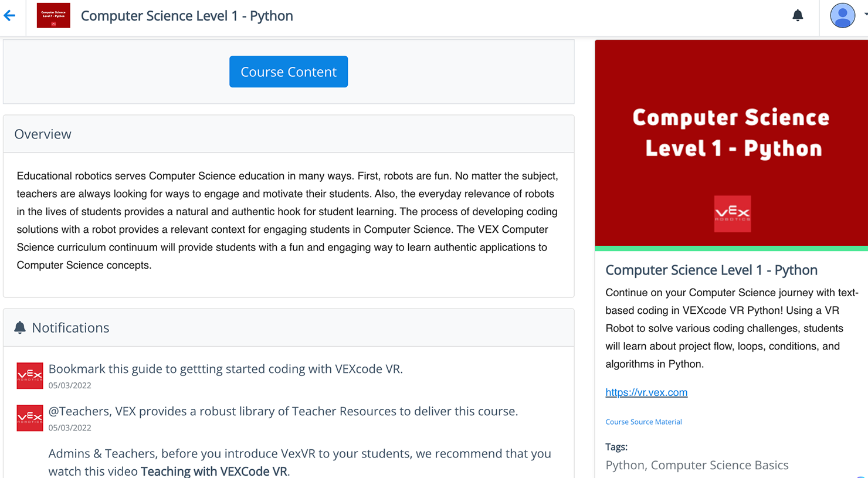Open the Teaching with VEXCode VR link
Image resolution: width=868 pixels, height=478 pixels.
[214, 471]
